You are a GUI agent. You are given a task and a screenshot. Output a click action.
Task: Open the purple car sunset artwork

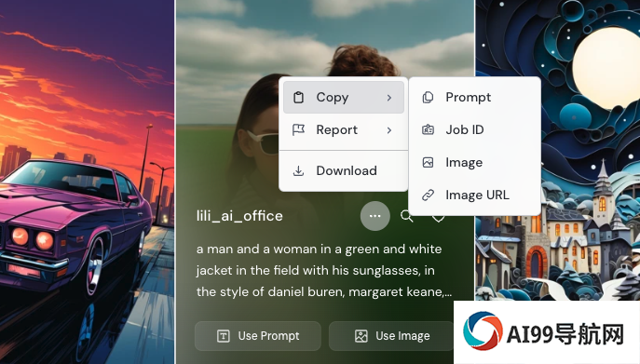(87, 182)
